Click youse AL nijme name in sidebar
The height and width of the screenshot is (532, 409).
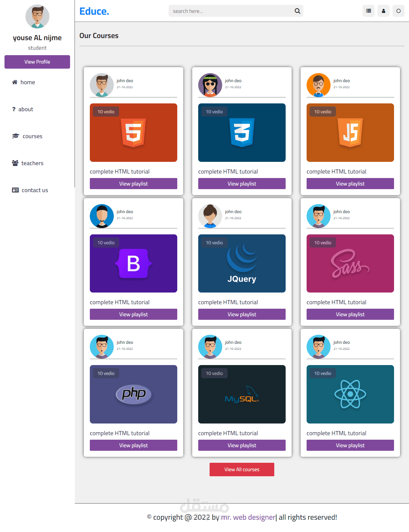pyautogui.click(x=37, y=38)
